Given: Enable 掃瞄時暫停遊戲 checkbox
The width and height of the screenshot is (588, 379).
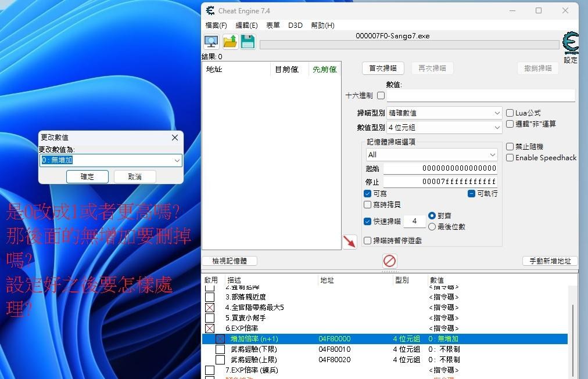Looking at the screenshot, I should [367, 240].
